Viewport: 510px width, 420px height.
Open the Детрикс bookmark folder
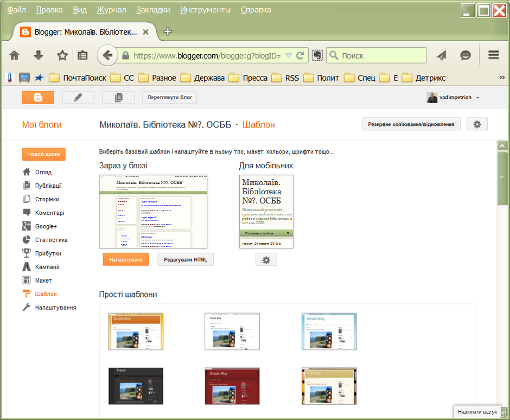(424, 78)
